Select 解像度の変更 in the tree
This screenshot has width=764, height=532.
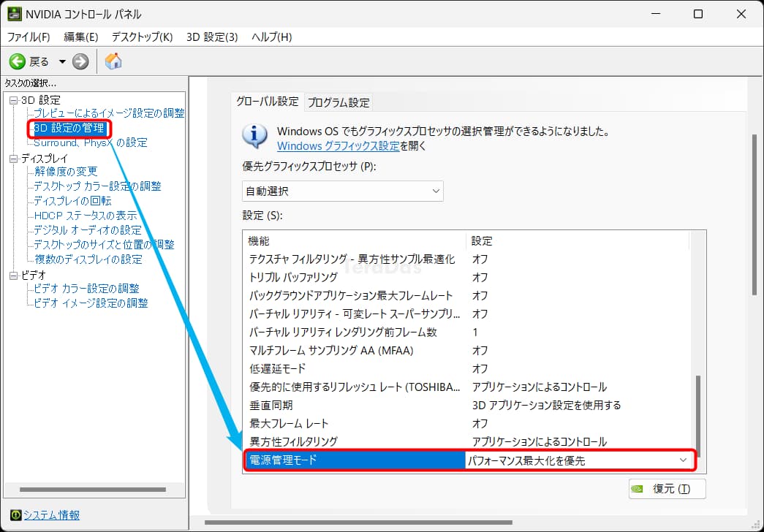click(x=66, y=172)
